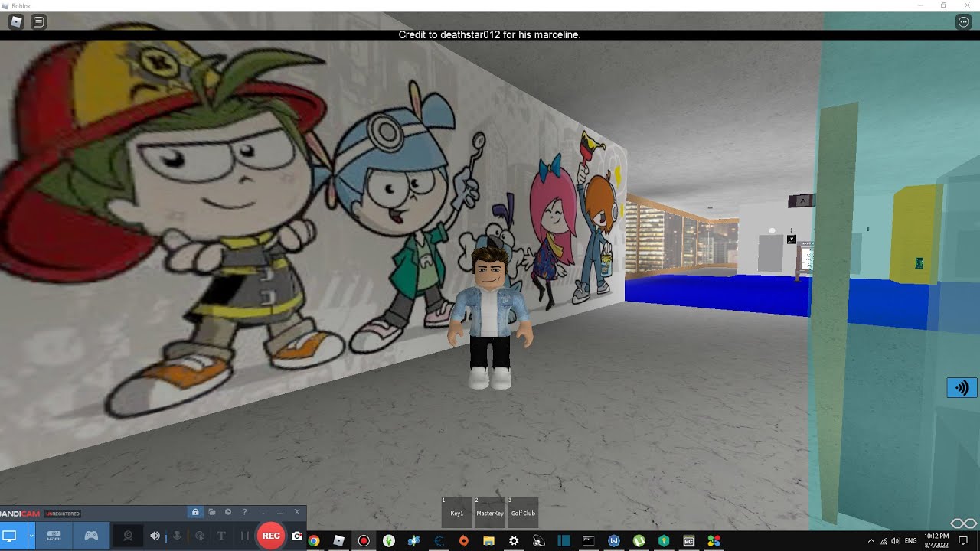
Task: Toggle Bandicam speaker sound recording
Action: pos(155,536)
